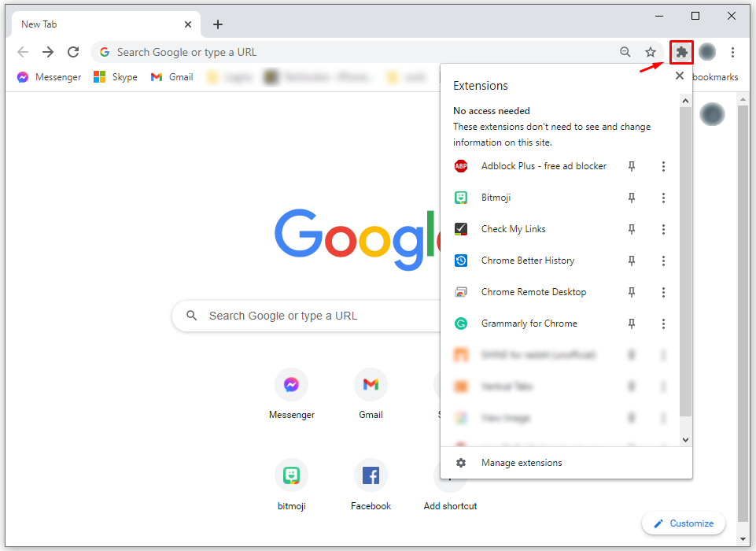Click the extensions list scrollbar down arrow
This screenshot has height=551, width=756.
pos(685,439)
